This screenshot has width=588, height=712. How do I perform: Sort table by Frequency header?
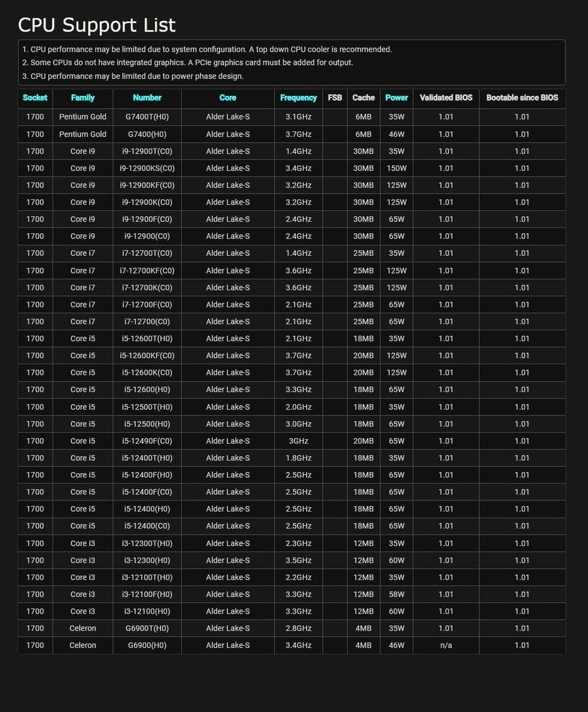point(299,98)
